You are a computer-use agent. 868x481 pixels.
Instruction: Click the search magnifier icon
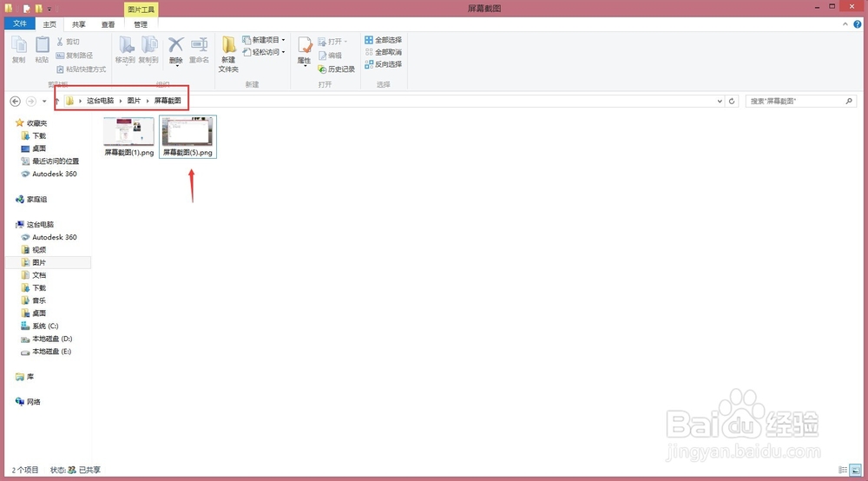pos(849,102)
